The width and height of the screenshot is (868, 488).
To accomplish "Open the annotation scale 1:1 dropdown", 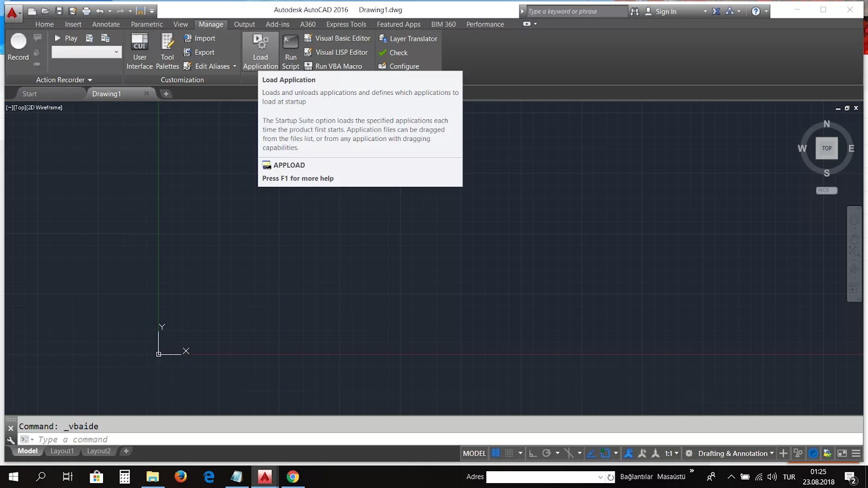I will pyautogui.click(x=672, y=453).
